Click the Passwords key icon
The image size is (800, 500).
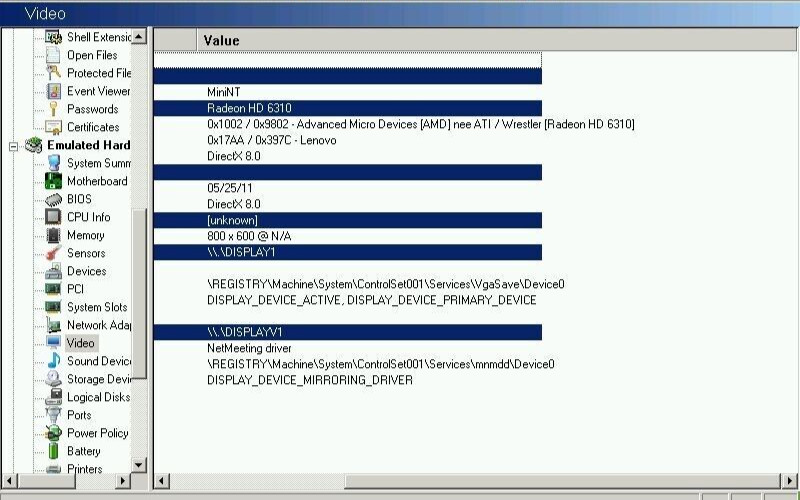[x=53, y=109]
